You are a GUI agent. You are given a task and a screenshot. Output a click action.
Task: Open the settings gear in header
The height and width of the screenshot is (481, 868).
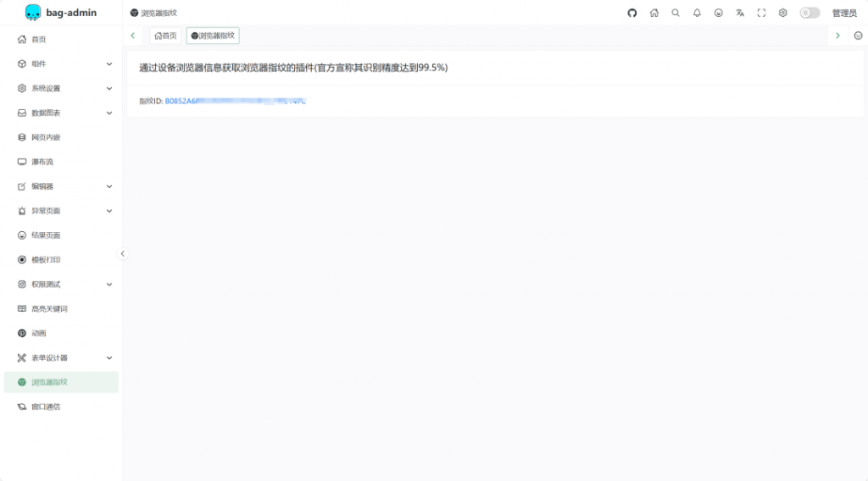click(782, 13)
